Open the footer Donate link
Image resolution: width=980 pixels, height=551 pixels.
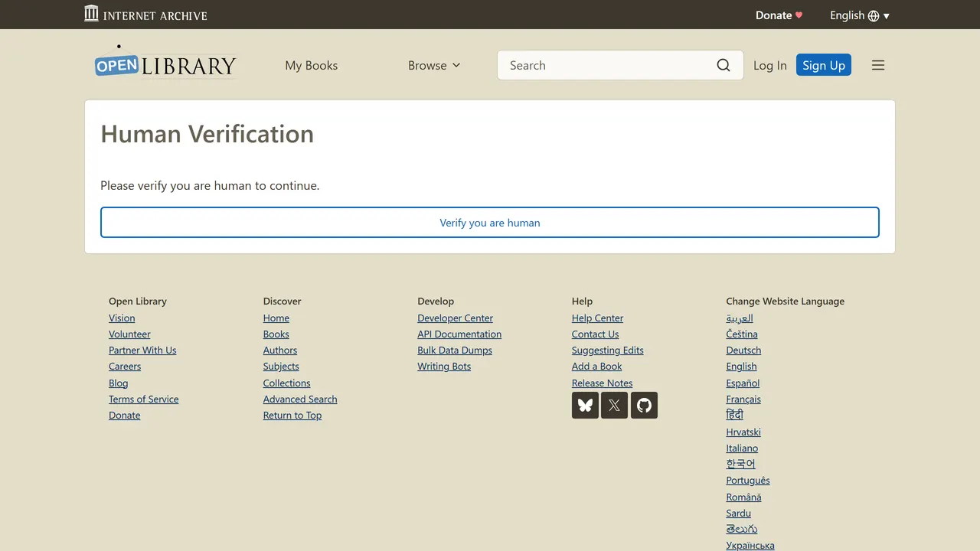click(125, 416)
